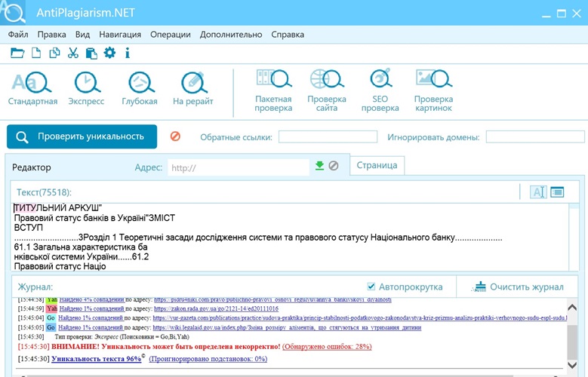Click the gray cancel loading icon
This screenshot has height=377, width=588.
(x=334, y=165)
